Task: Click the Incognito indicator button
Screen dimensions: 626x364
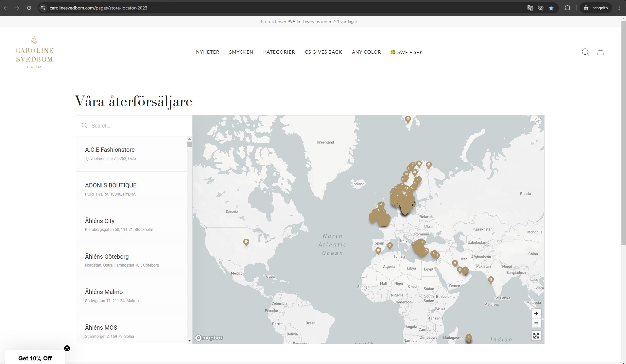Action: pyautogui.click(x=596, y=8)
